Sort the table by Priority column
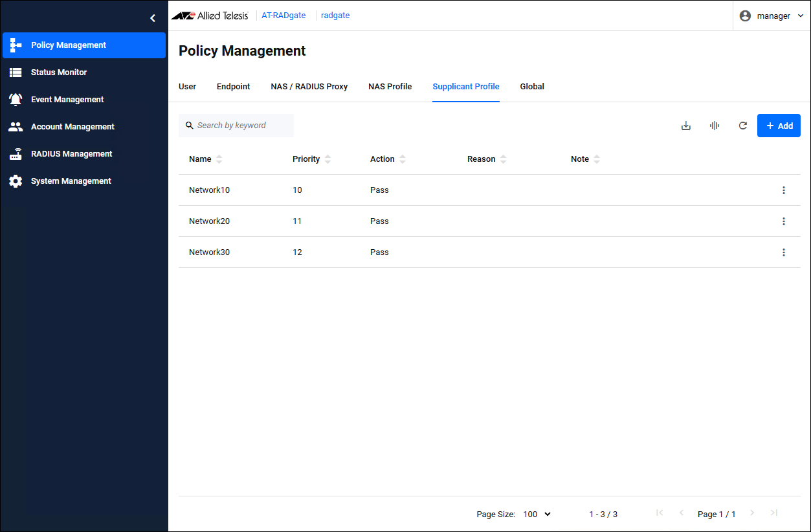811x532 pixels. point(328,159)
